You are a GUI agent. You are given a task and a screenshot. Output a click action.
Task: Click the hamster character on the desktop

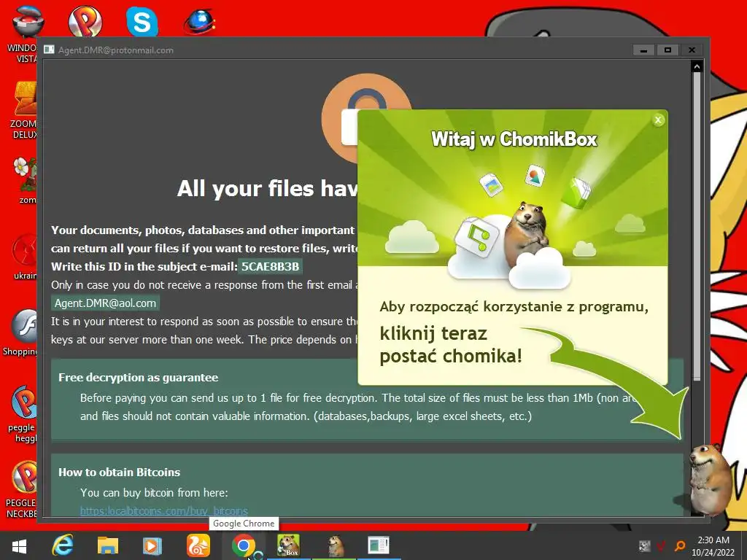(710, 480)
